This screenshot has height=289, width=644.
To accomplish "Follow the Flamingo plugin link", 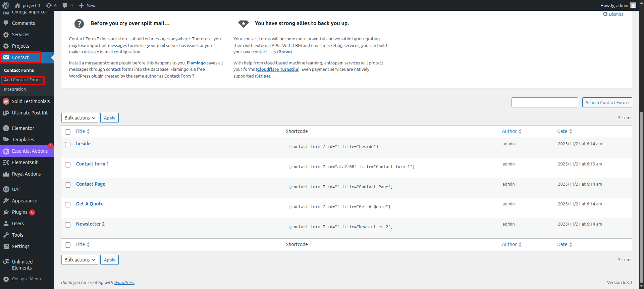I will coord(196,63).
